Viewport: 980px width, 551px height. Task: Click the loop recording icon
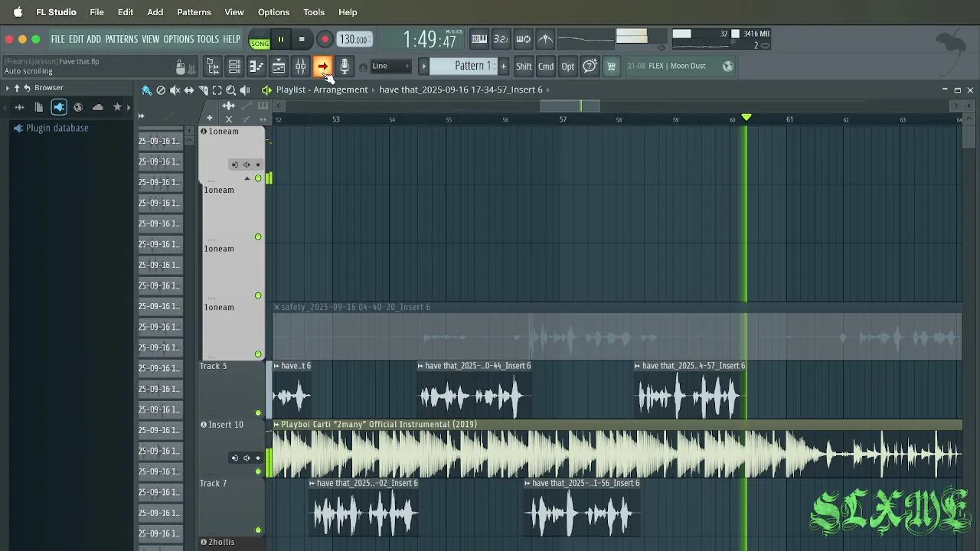523,39
